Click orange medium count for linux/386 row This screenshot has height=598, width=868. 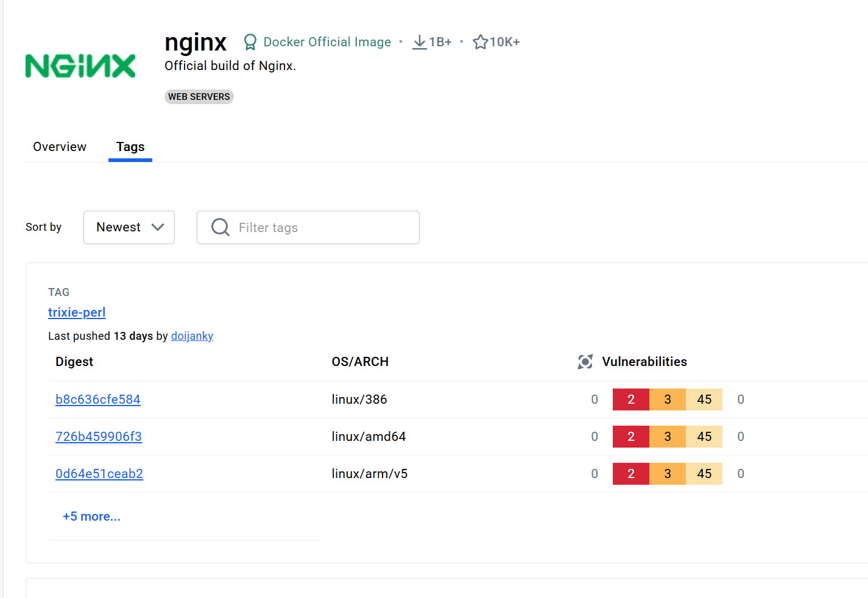pos(668,399)
